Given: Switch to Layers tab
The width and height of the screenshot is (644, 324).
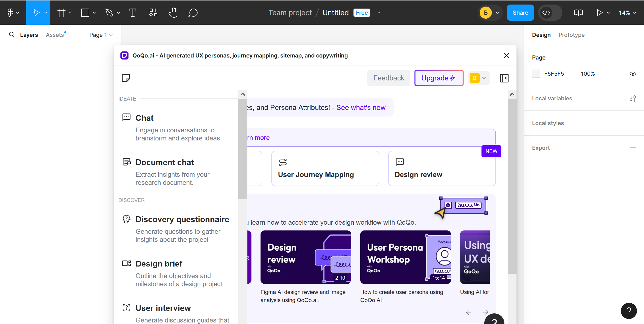Looking at the screenshot, I should coord(29,35).
